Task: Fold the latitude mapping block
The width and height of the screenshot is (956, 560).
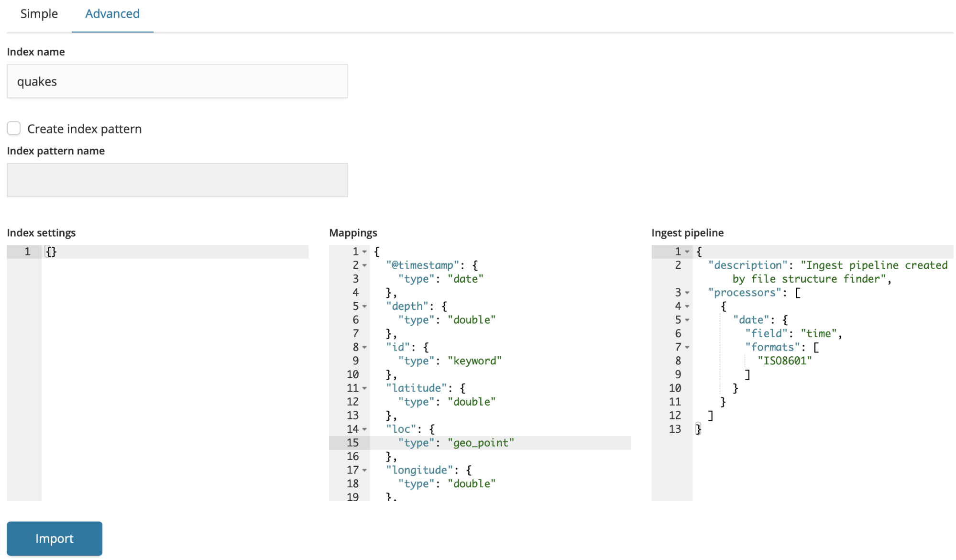Action: [x=364, y=389]
